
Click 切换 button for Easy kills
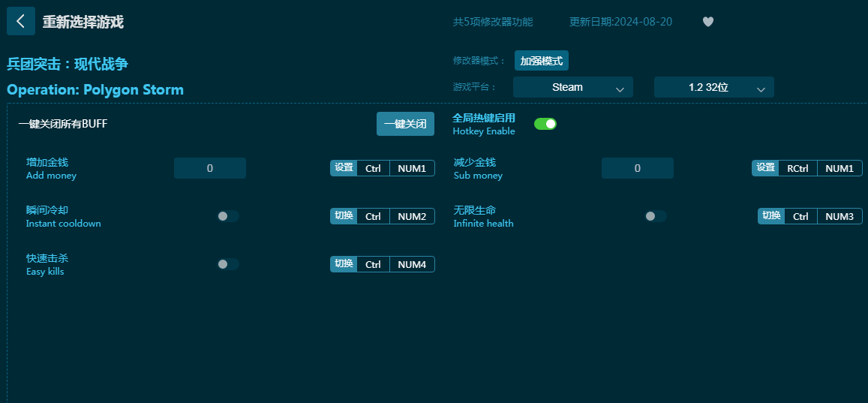344,264
